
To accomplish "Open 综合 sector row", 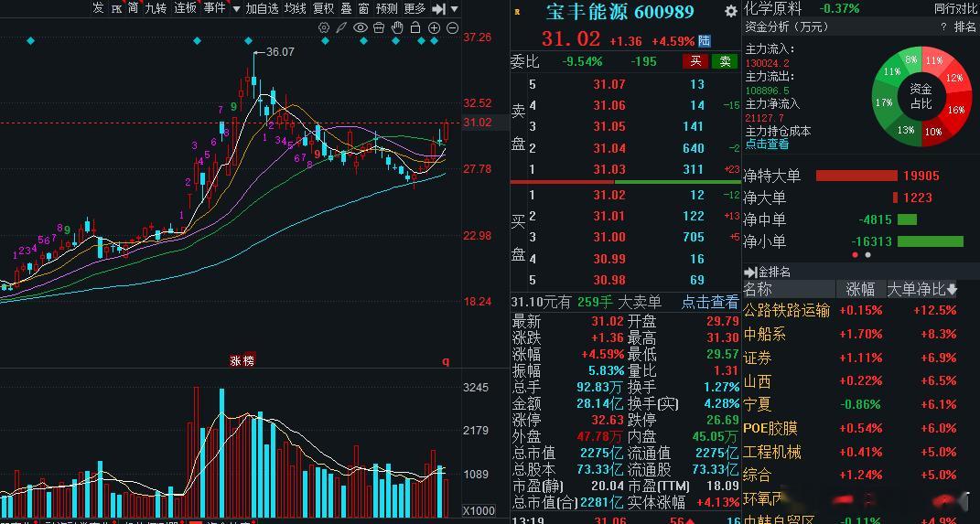I will point(861,476).
